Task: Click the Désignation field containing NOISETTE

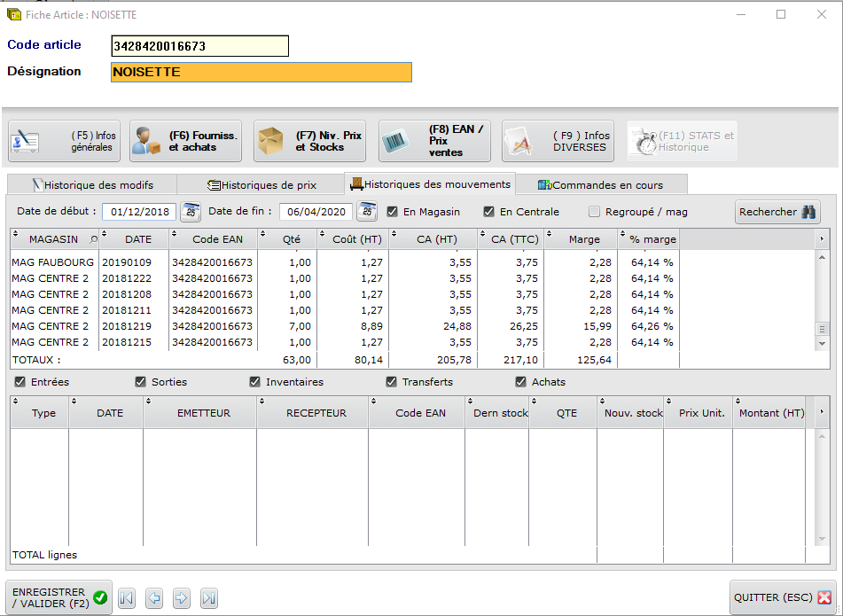Action: pos(261,72)
